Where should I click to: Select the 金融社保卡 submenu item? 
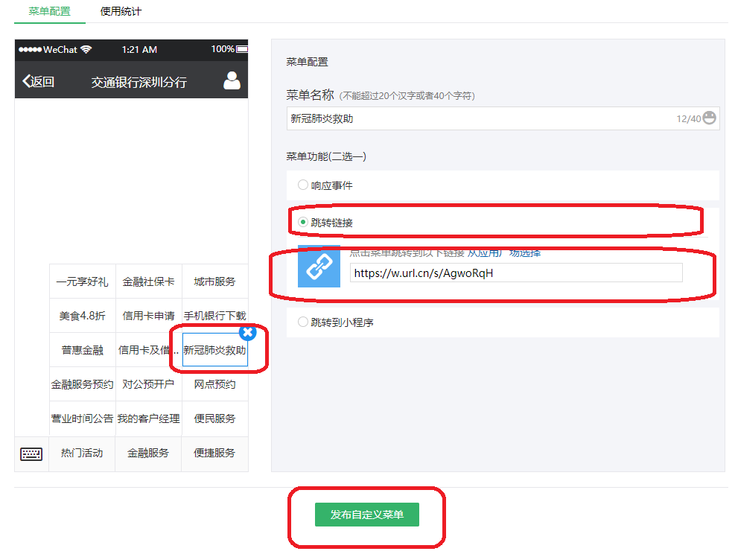[149, 281]
